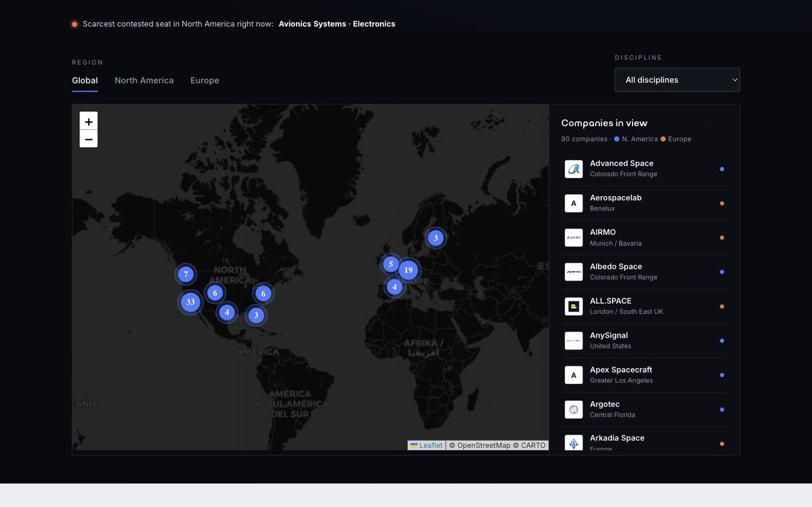Select the Apex Spacecraft company name
The width and height of the screenshot is (812, 507).
621,370
